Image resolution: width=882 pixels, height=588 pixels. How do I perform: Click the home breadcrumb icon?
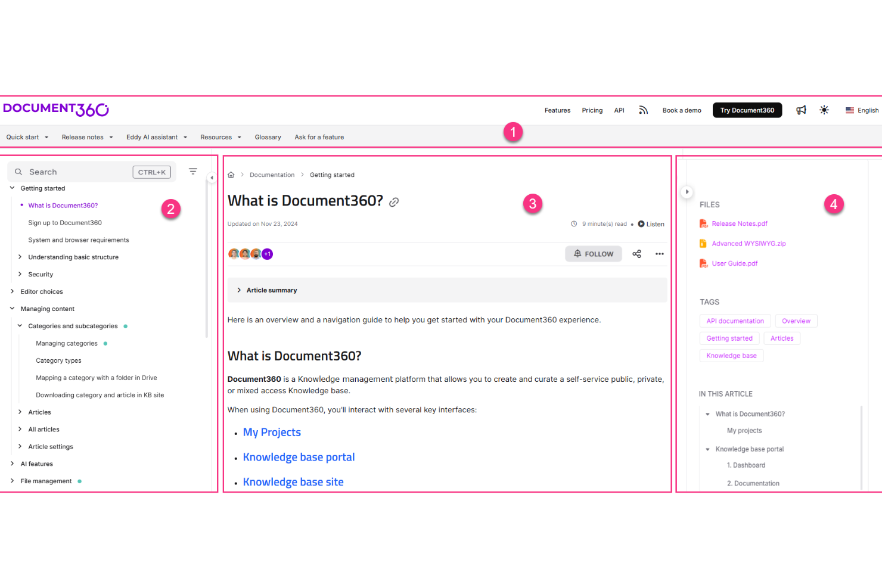[231, 175]
